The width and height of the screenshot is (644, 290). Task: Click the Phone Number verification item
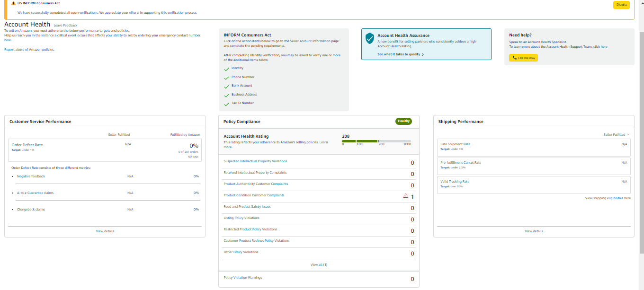[x=243, y=77]
